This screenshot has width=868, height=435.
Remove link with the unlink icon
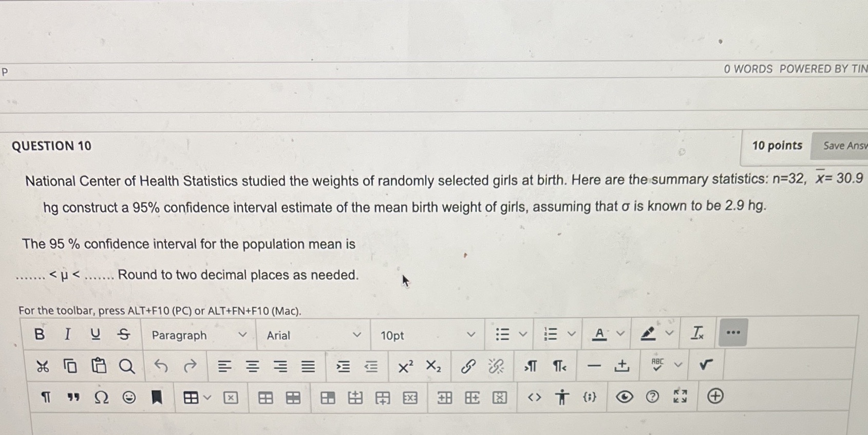(x=496, y=367)
